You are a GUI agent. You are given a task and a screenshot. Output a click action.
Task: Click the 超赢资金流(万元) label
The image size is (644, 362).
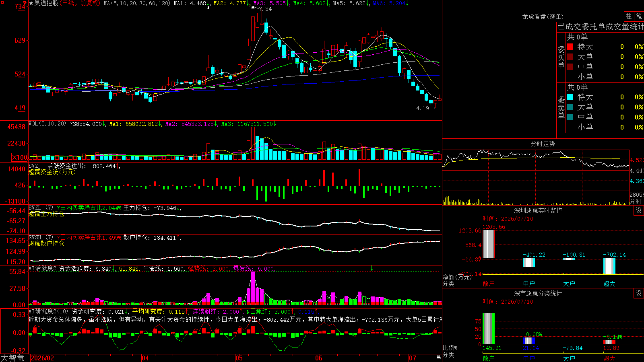click(x=52, y=172)
